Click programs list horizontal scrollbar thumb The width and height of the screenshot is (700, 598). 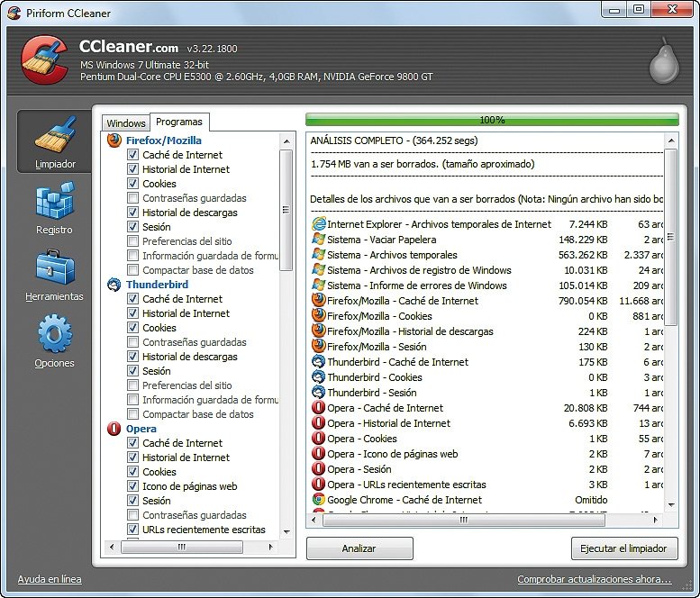tap(182, 548)
